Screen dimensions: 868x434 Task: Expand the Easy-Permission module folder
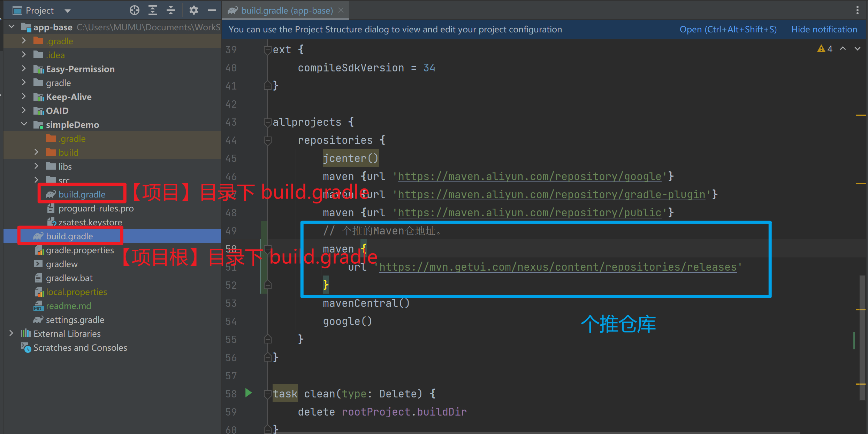(x=24, y=69)
